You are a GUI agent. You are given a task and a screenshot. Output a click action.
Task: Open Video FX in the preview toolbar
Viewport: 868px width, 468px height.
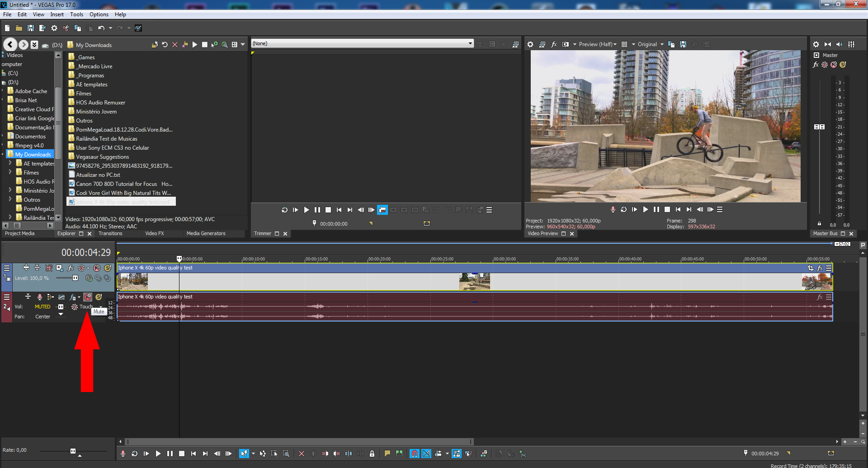tap(554, 44)
